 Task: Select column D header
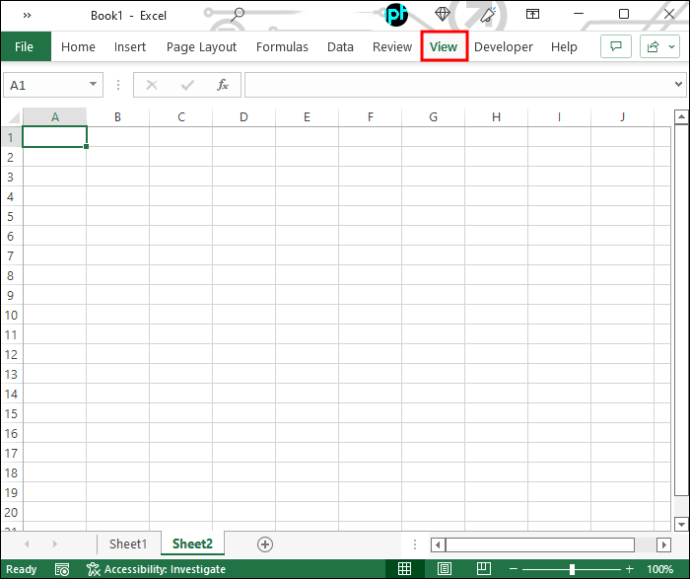coord(244,117)
